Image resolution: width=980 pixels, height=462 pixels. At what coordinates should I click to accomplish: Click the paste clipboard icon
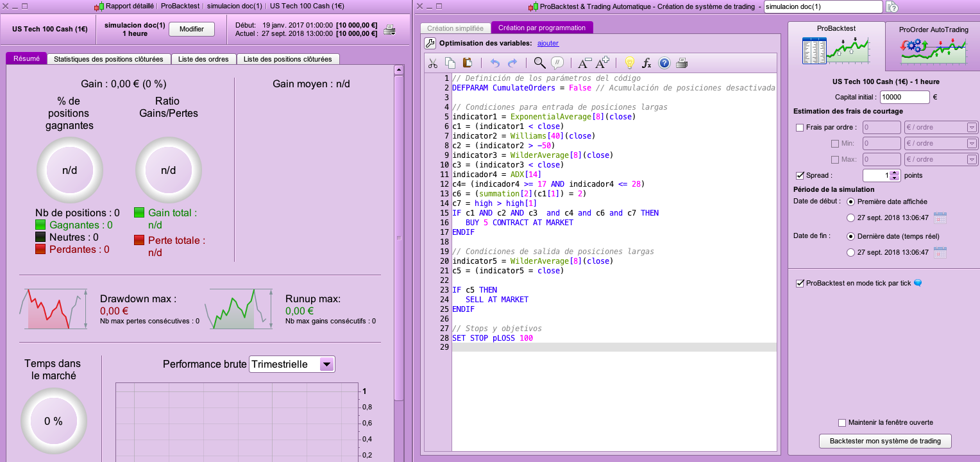[x=468, y=63]
